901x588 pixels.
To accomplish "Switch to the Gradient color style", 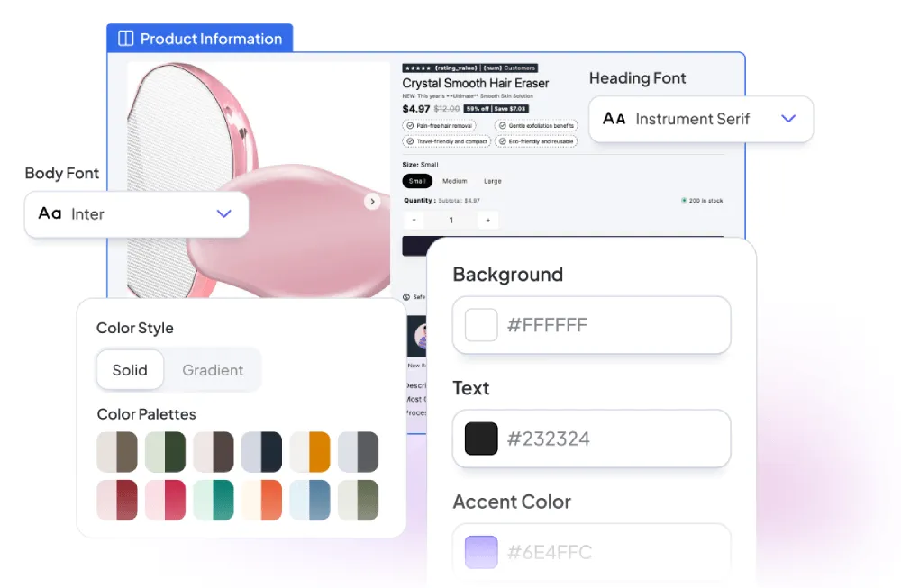I will 213,370.
